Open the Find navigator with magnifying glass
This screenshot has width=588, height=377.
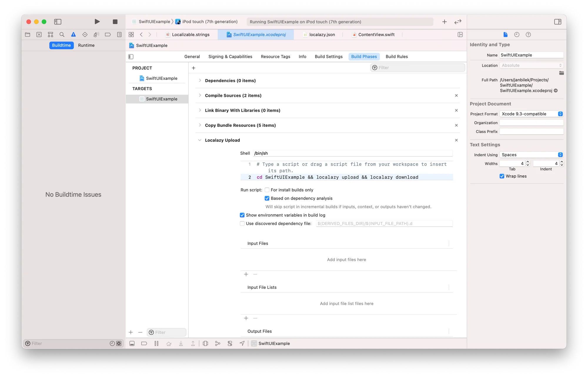point(62,34)
